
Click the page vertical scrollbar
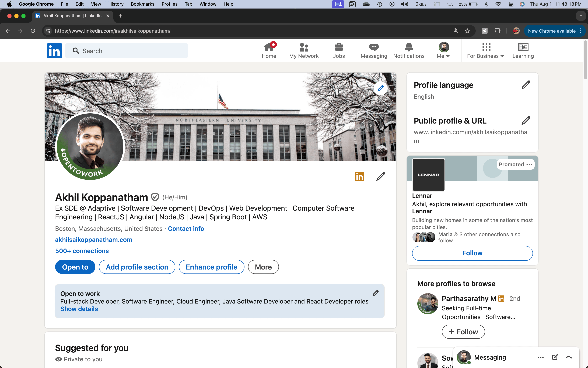pyautogui.click(x=586, y=60)
